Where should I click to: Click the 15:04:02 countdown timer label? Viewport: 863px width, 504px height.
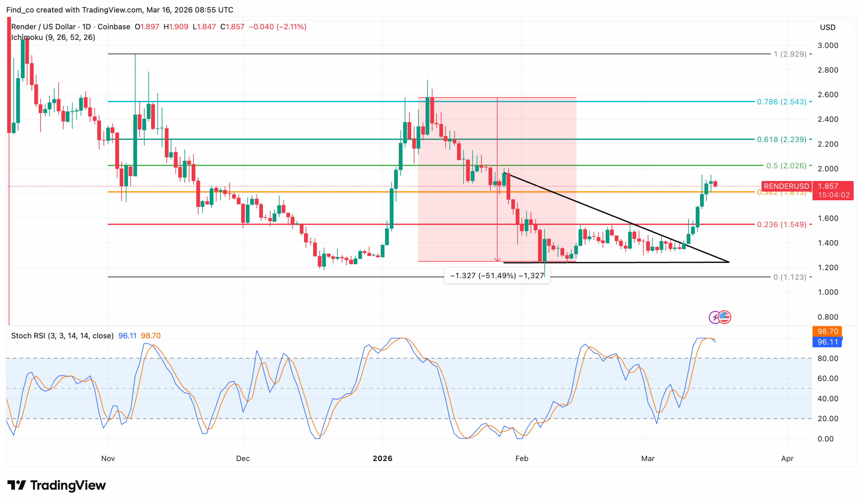tap(834, 195)
